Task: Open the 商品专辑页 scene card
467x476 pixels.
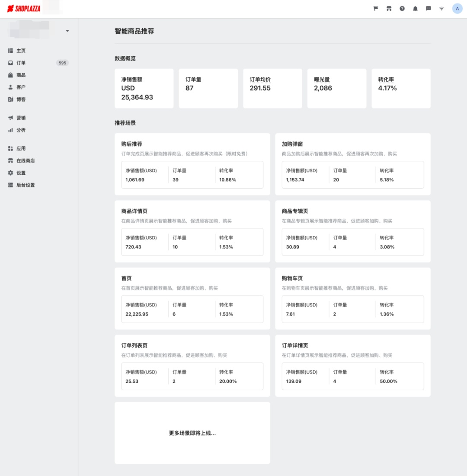Action: 352,232
